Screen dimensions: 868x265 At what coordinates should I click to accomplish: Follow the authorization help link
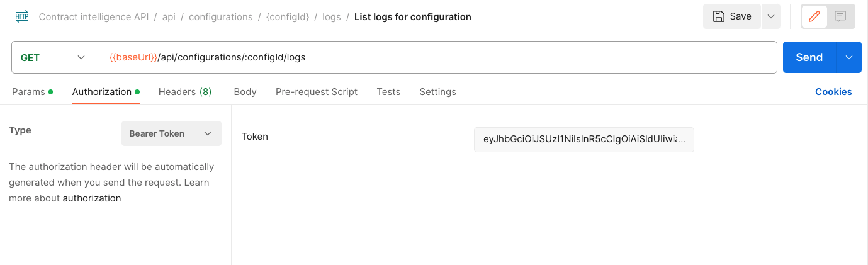[x=92, y=198]
